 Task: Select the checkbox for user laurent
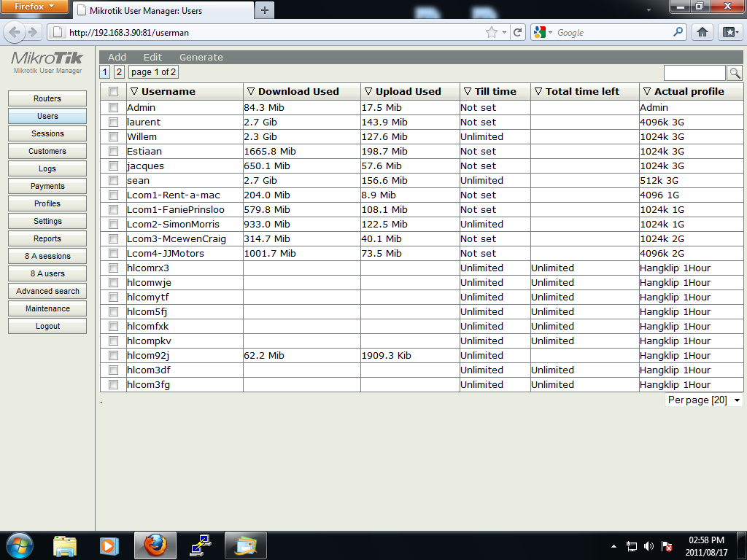[x=113, y=122]
